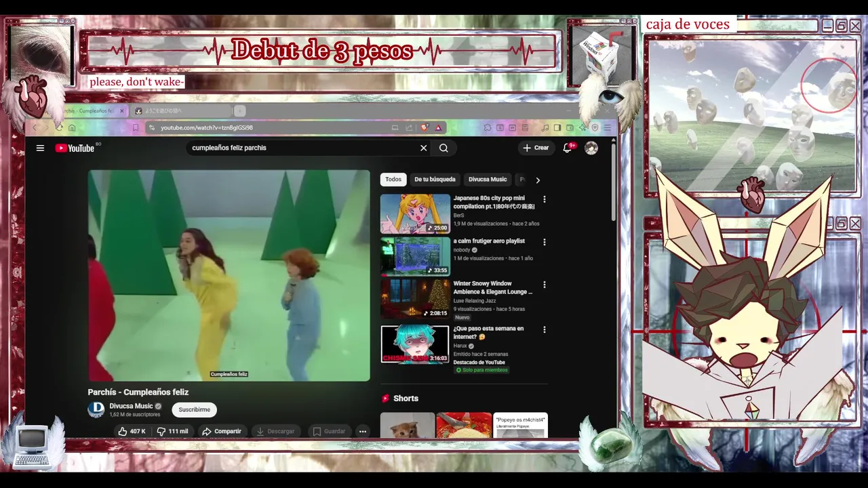
Task: Clear the YouTube search box text
Action: click(x=424, y=148)
